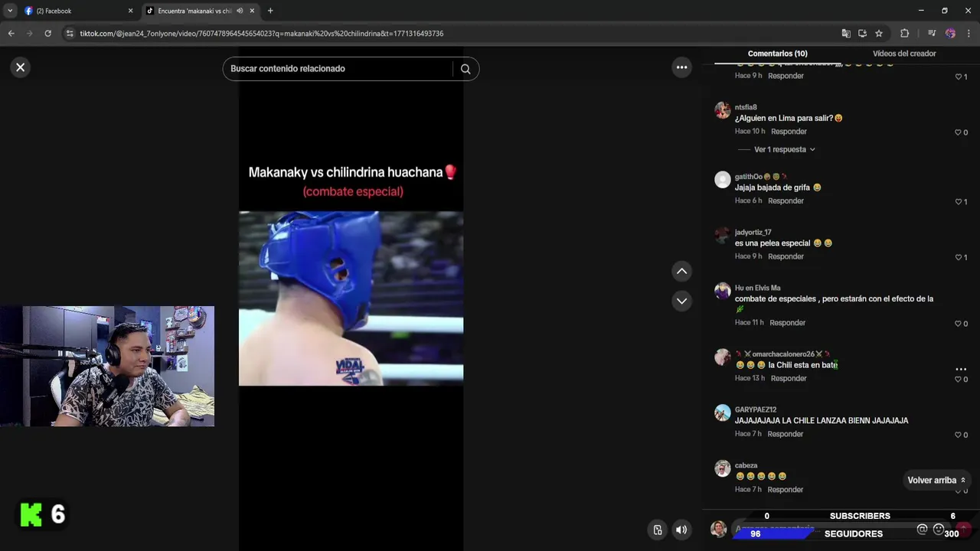Reply to cabeza's comment
Image resolution: width=980 pixels, height=551 pixels.
point(786,490)
